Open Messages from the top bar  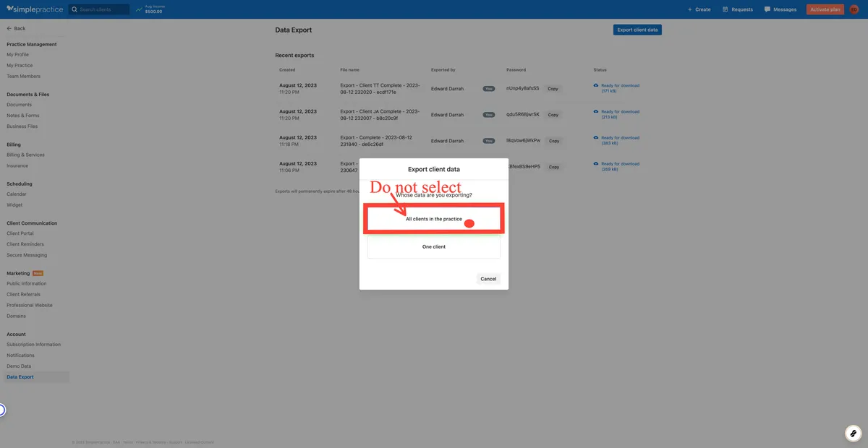coord(780,9)
